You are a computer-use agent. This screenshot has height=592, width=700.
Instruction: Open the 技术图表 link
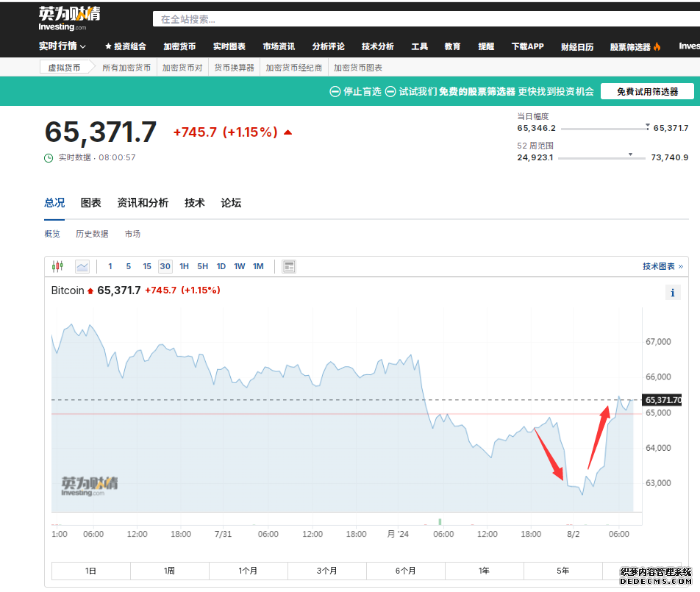click(662, 266)
